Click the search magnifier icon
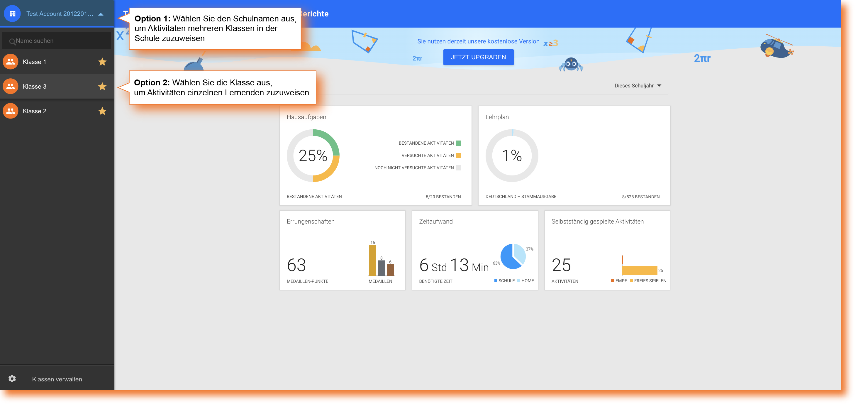The height and width of the screenshot is (416, 868). [x=12, y=41]
